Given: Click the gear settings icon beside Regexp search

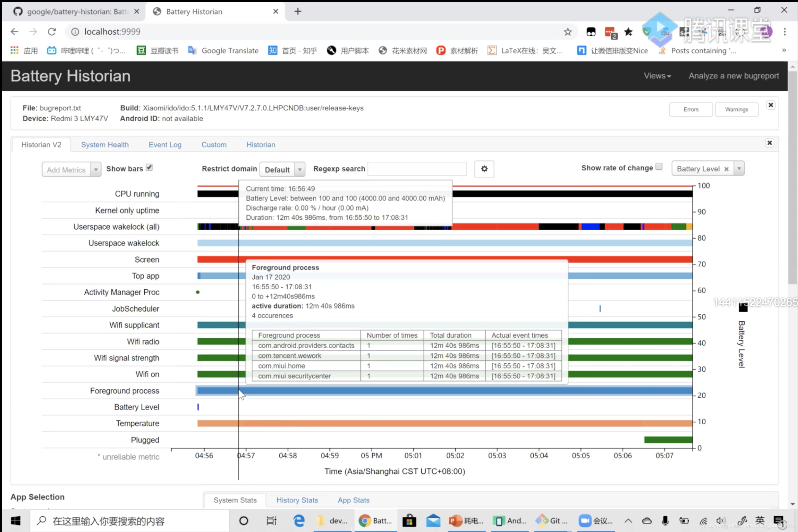Looking at the screenshot, I should [x=484, y=169].
